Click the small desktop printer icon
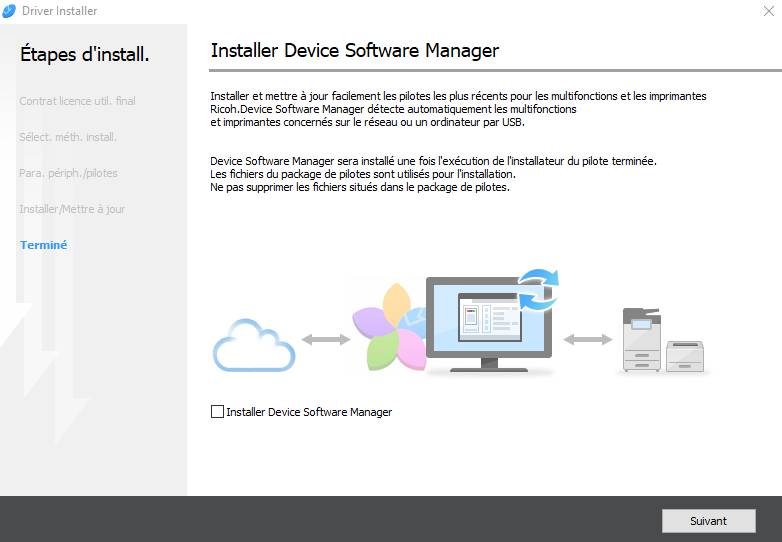Screen dimensions: 782x542 (x=685, y=355)
